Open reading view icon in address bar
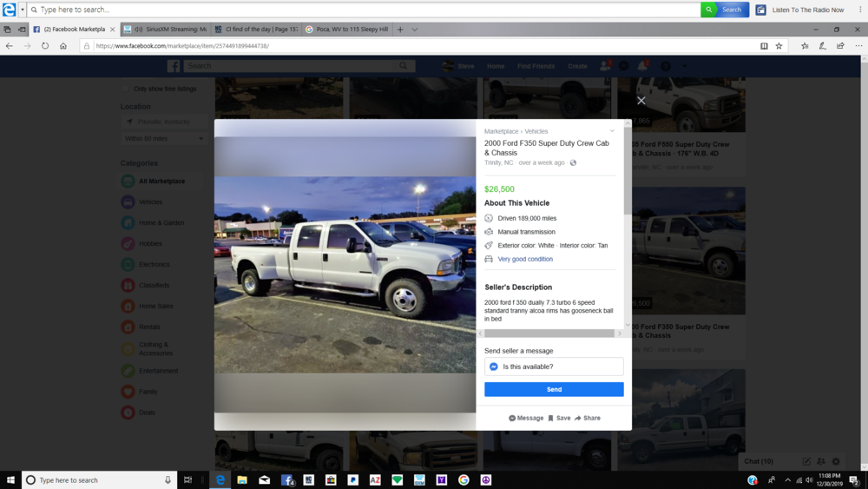Image resolution: width=868 pixels, height=489 pixels. pyautogui.click(x=764, y=46)
